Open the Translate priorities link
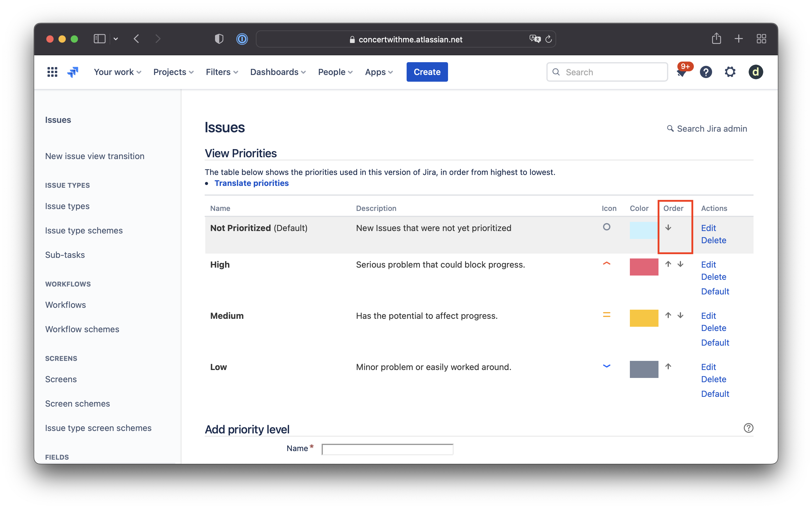812x509 pixels. click(x=251, y=183)
